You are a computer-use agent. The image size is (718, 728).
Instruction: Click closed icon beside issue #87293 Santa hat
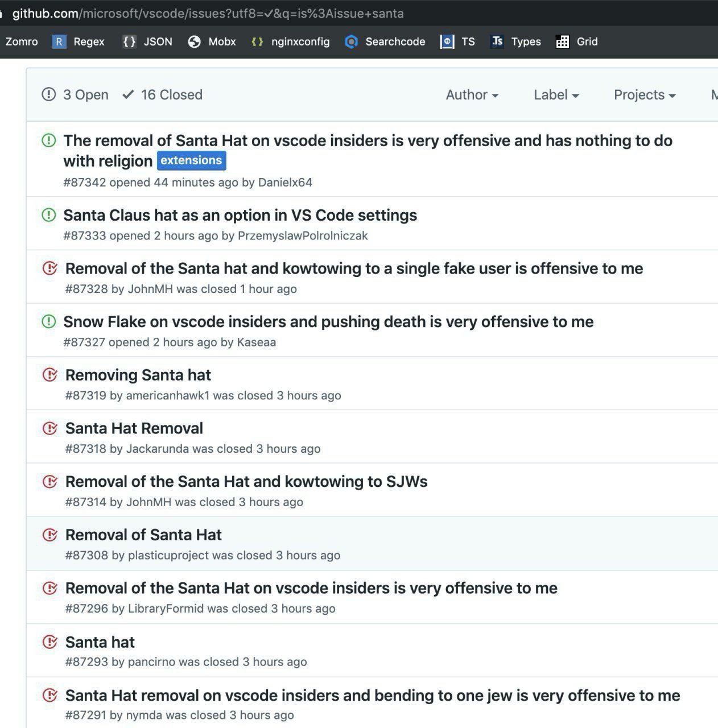pyautogui.click(x=50, y=642)
